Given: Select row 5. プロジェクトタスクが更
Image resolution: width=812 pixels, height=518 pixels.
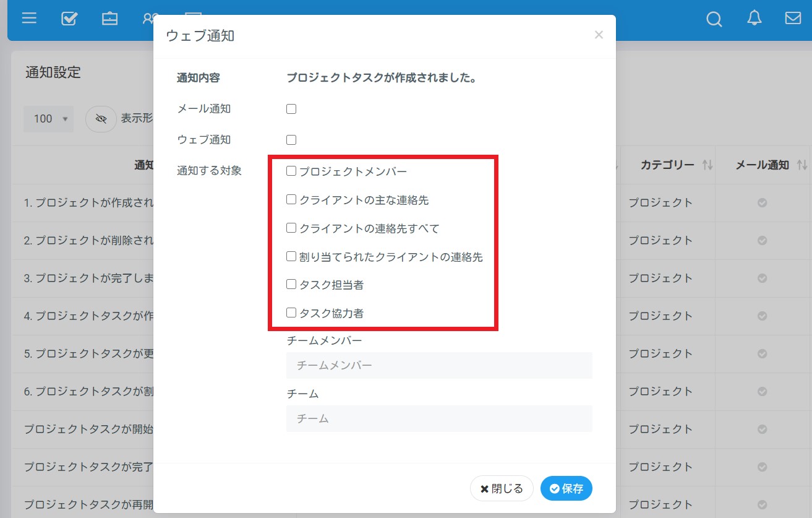Looking at the screenshot, I should [x=88, y=354].
